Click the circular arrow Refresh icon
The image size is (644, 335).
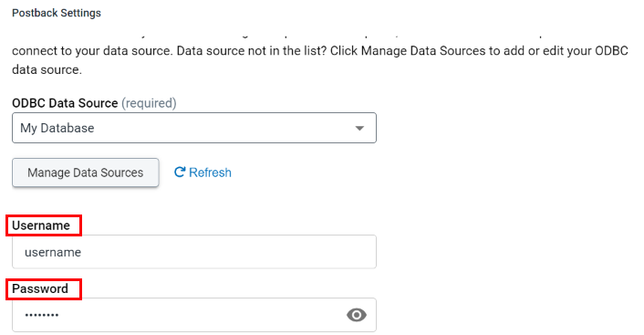(180, 172)
